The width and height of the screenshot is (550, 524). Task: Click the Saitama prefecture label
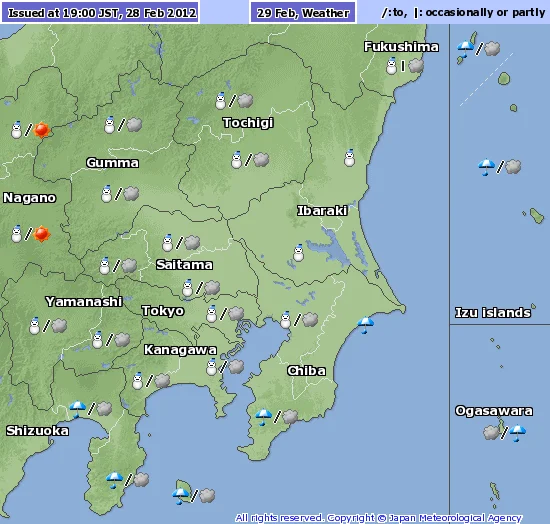click(x=185, y=264)
